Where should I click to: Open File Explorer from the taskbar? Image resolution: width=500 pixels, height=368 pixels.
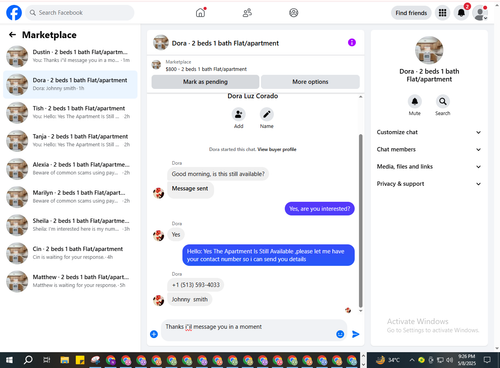tap(65, 360)
